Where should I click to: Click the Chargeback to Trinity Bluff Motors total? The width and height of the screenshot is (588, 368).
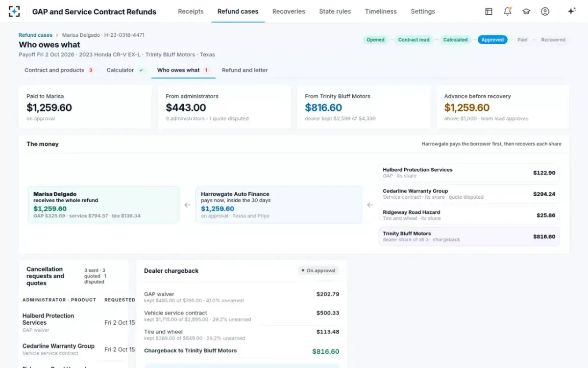[x=242, y=351]
